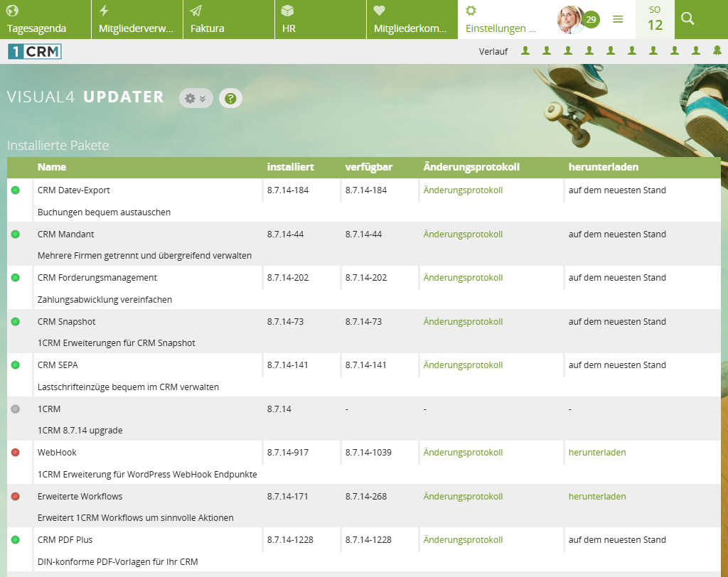Open the hamburger menu icon
The image size is (728, 577).
point(618,19)
